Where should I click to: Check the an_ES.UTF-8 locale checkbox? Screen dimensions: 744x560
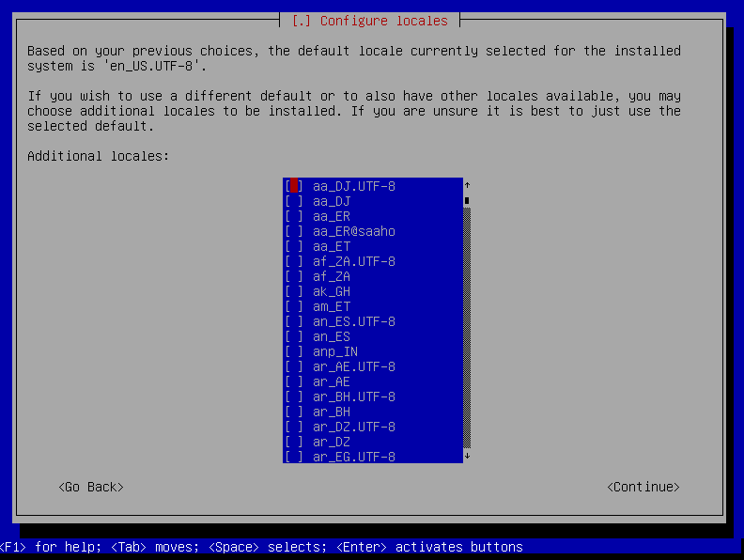(x=294, y=321)
